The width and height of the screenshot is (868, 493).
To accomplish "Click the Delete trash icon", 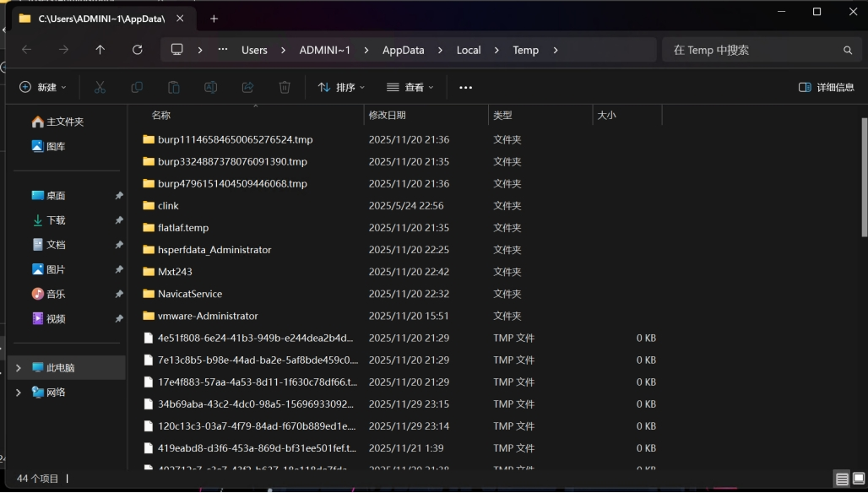I will tap(285, 87).
